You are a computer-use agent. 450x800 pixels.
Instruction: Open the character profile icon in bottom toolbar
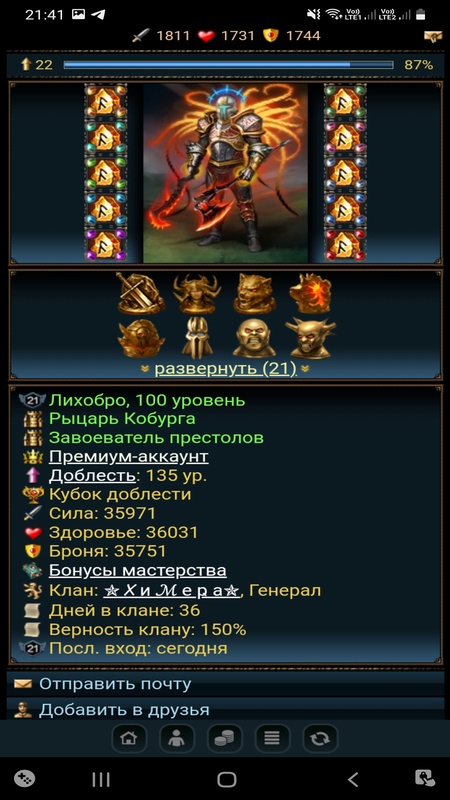click(x=177, y=738)
